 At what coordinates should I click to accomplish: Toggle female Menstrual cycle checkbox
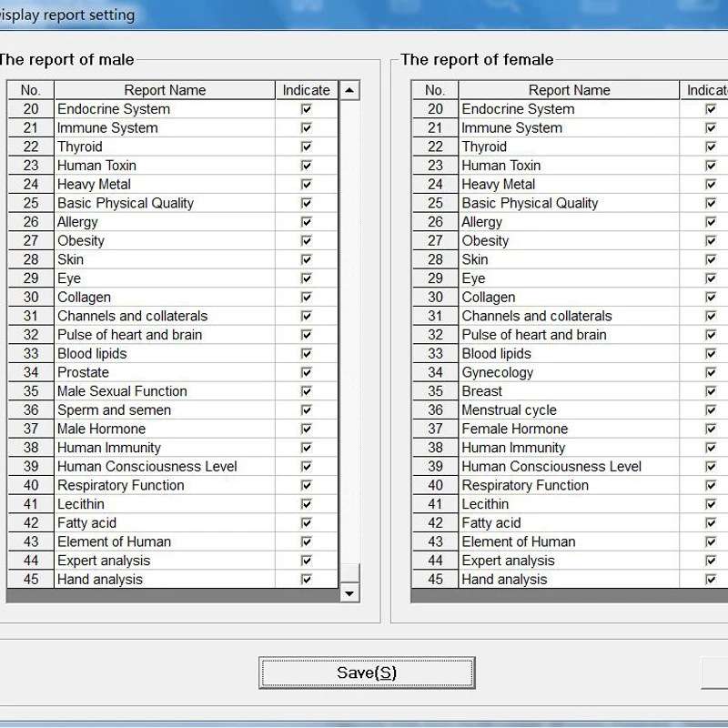tap(710, 409)
